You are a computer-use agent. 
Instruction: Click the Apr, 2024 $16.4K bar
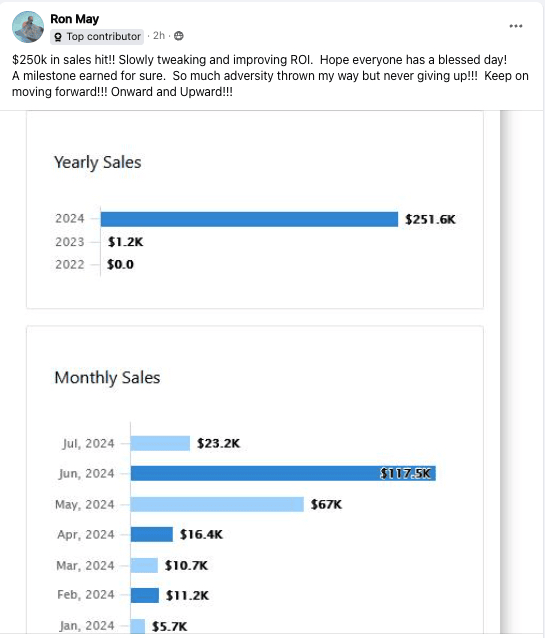(x=152, y=534)
